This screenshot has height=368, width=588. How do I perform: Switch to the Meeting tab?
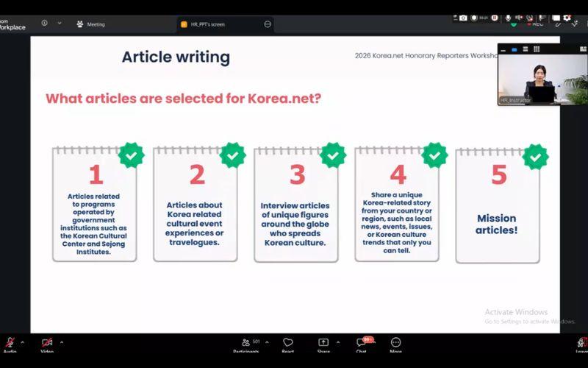click(90, 24)
